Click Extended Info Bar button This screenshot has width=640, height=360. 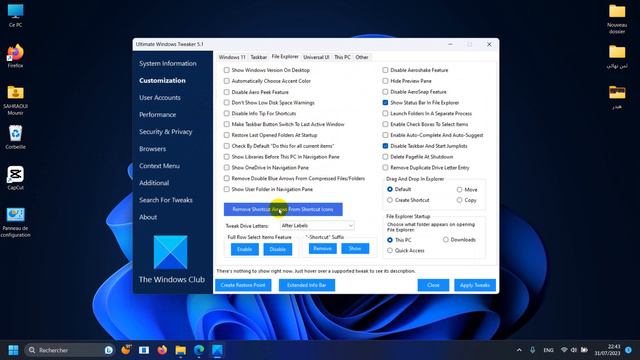307,285
